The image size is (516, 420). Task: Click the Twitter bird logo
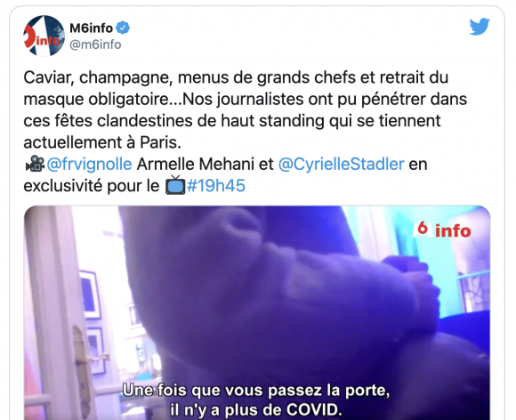click(480, 27)
